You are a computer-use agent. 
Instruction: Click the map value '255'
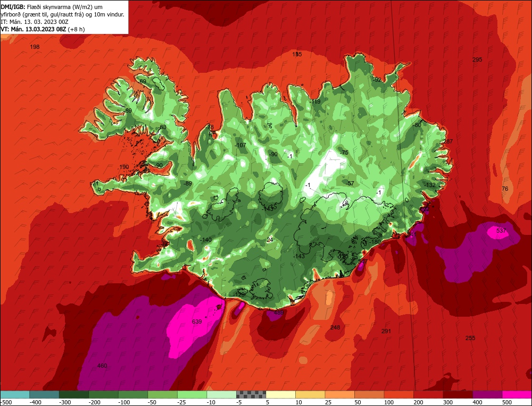470,338
